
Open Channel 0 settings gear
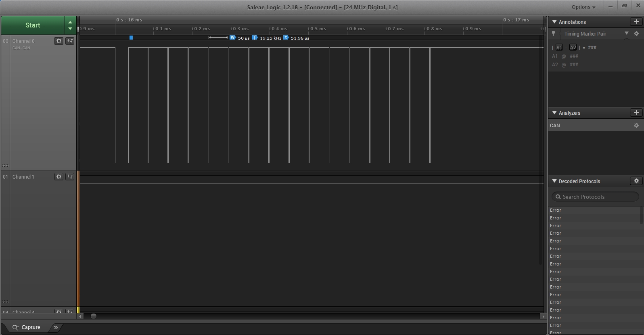tap(59, 41)
